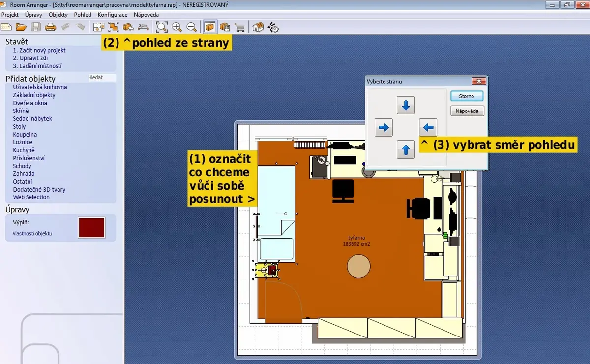Click the zoom to fit magnifier icon
Screen dimensions: 590x364
(x=161, y=27)
